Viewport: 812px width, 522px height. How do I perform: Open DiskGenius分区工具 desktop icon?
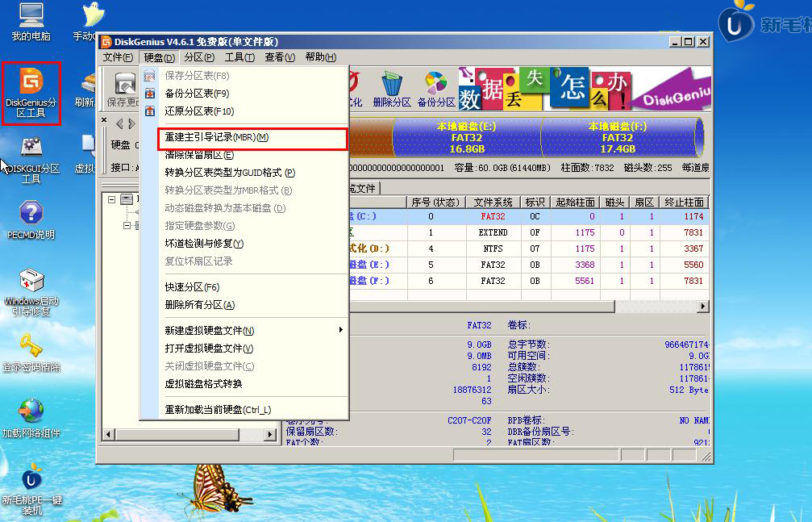[x=31, y=94]
